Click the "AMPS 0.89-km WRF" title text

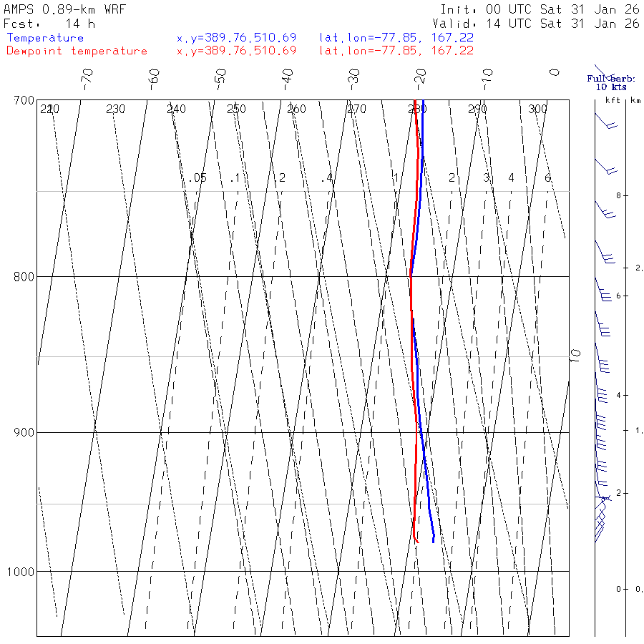[x=64, y=9]
